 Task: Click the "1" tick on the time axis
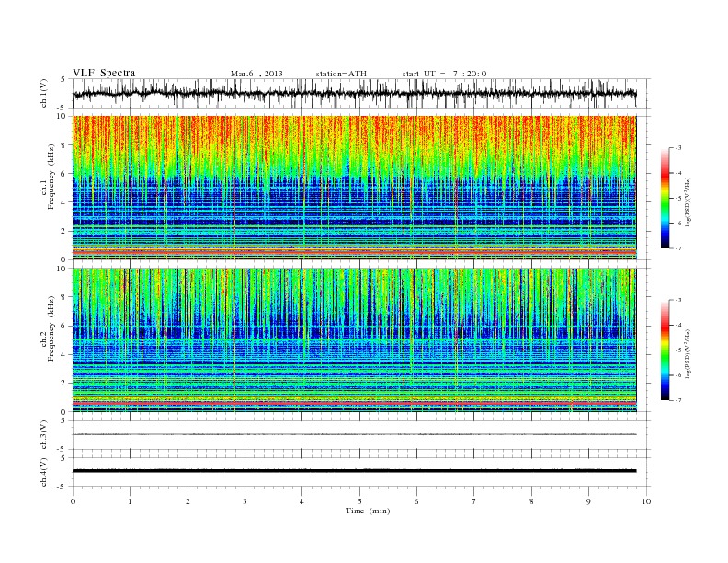click(x=130, y=501)
